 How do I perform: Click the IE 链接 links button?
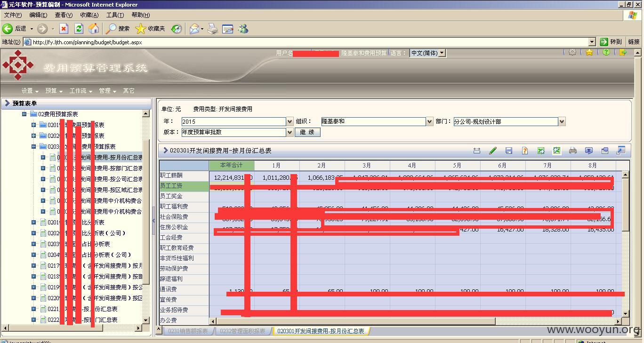pyautogui.click(x=634, y=42)
